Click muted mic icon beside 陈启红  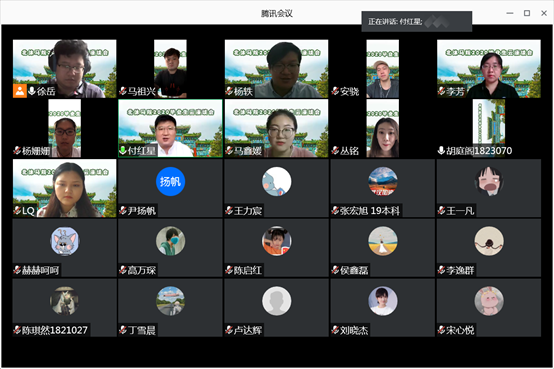click(x=229, y=270)
